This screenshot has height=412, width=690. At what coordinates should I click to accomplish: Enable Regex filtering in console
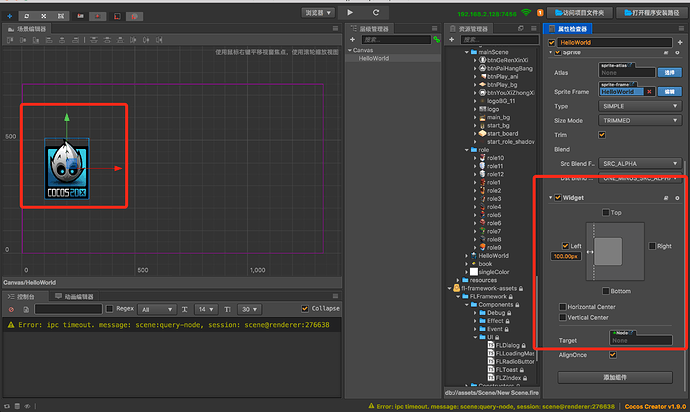pyautogui.click(x=110, y=309)
